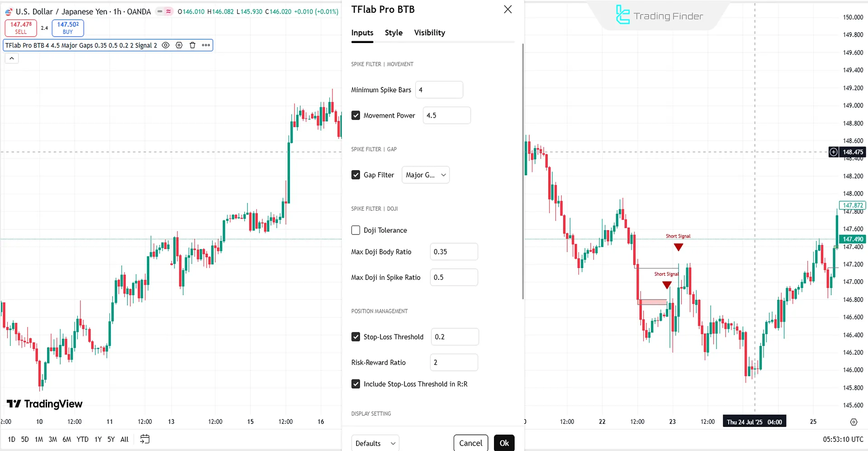This screenshot has width=868, height=451.
Task: Hide the TFlab Pro BTB indicator
Action: (166, 45)
